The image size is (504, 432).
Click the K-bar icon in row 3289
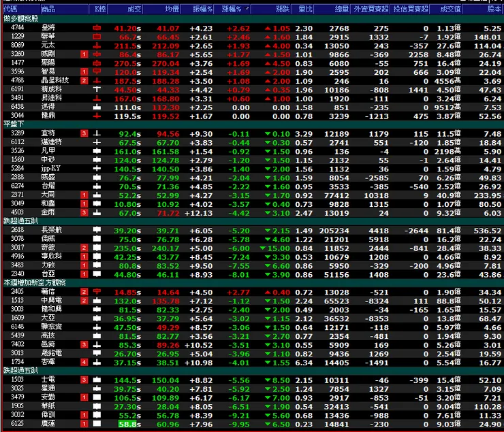coord(97,134)
